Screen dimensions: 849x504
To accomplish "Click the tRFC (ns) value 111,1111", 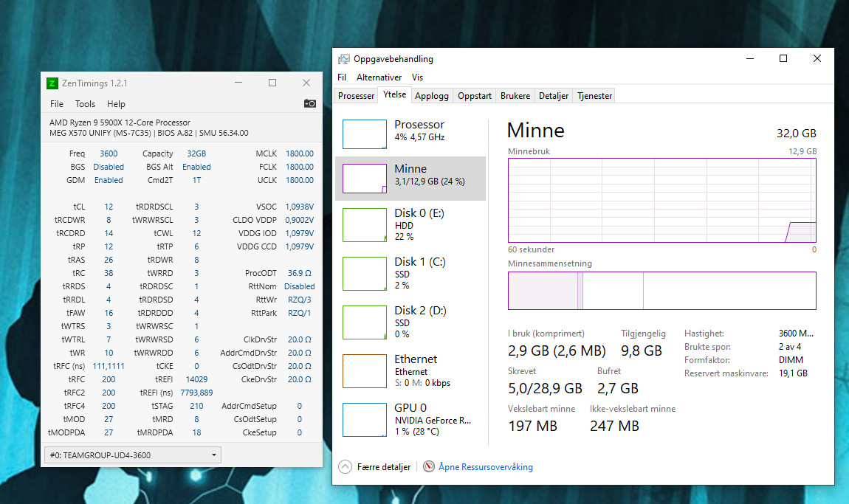I will [109, 367].
